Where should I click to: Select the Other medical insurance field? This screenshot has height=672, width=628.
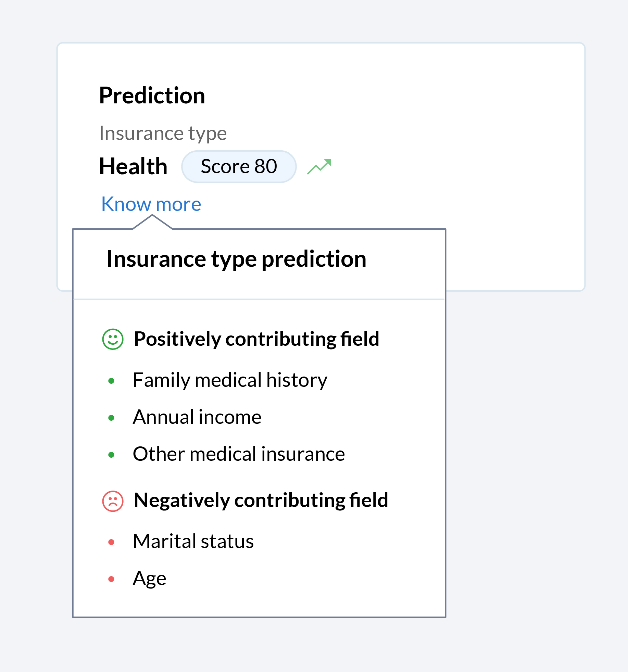point(239,454)
